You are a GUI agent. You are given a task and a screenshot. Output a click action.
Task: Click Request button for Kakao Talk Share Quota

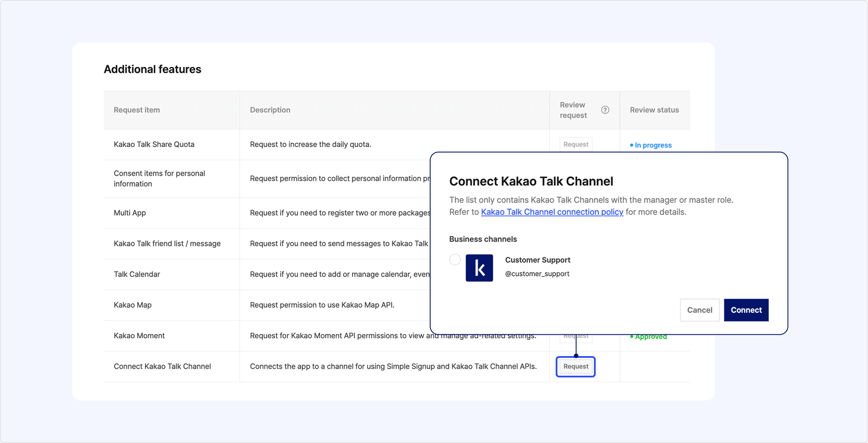(x=575, y=145)
